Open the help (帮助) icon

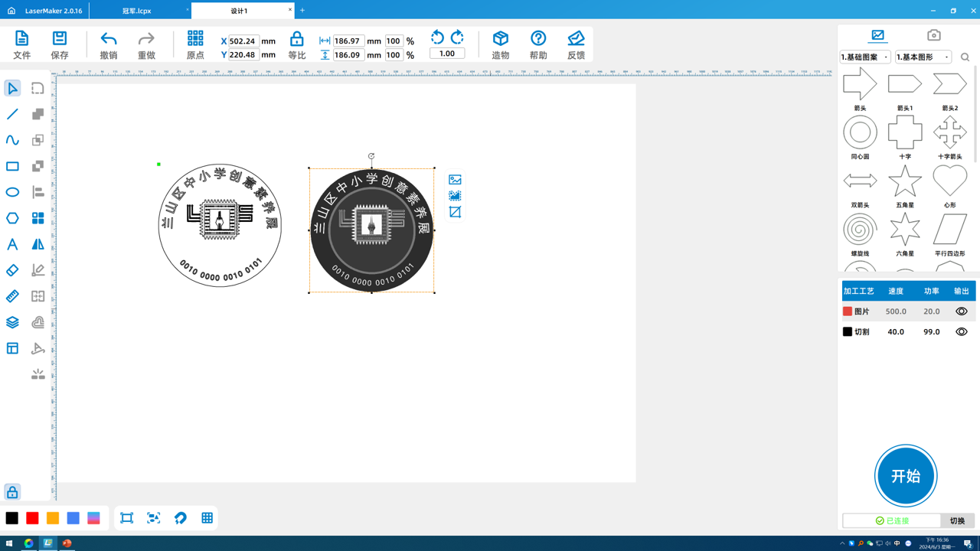538,38
